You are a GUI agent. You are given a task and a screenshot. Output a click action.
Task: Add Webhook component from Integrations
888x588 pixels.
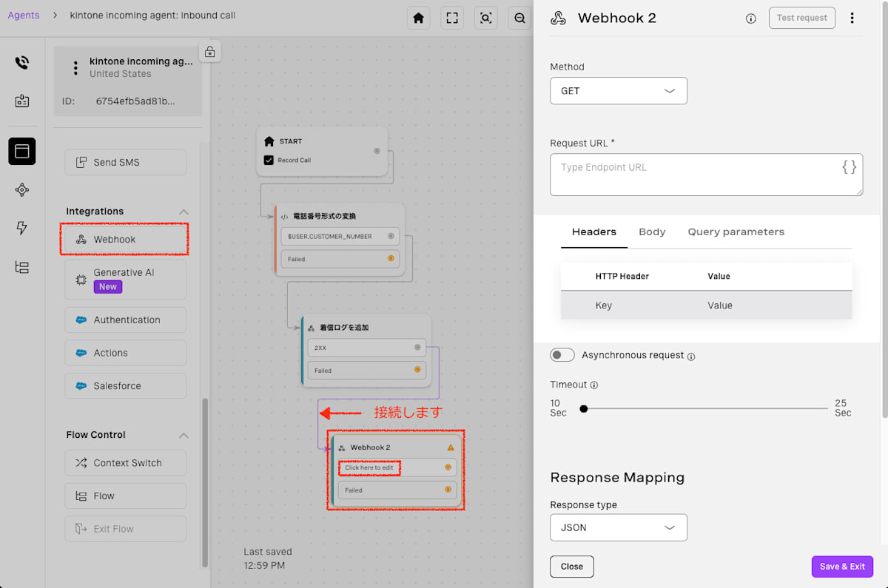click(125, 240)
